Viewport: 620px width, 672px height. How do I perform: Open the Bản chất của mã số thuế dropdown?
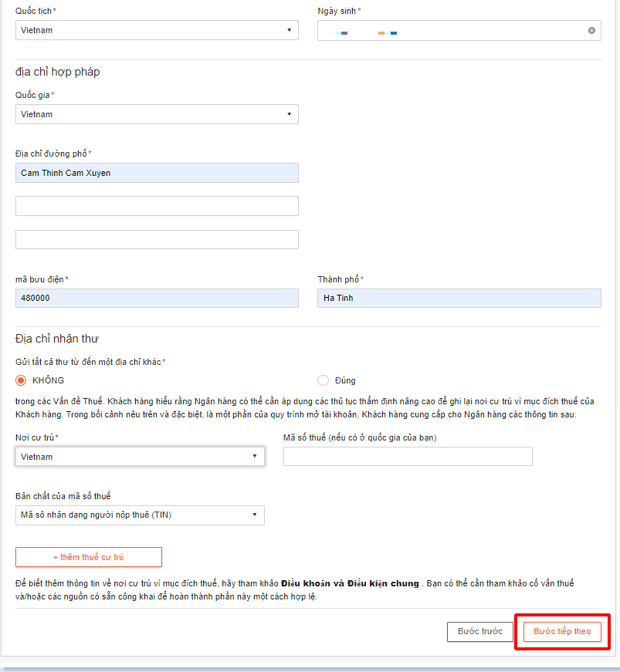click(x=140, y=515)
